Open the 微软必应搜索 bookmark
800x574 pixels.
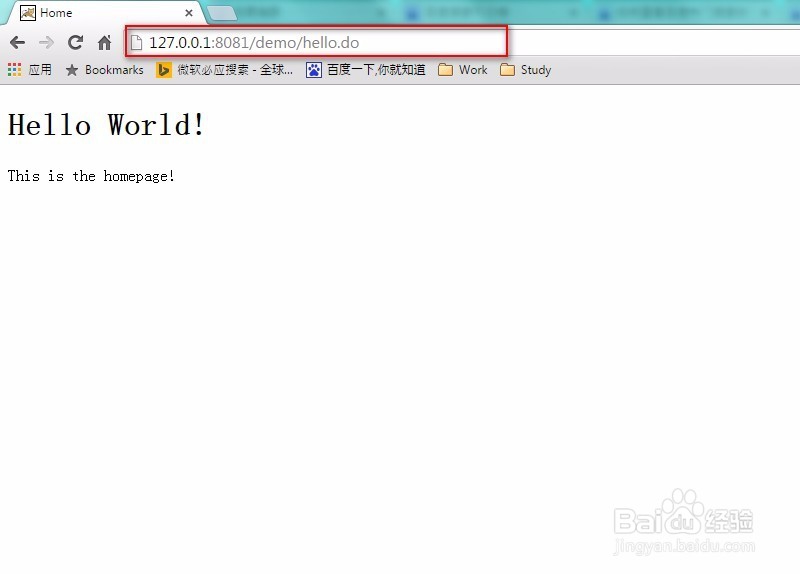tap(224, 70)
